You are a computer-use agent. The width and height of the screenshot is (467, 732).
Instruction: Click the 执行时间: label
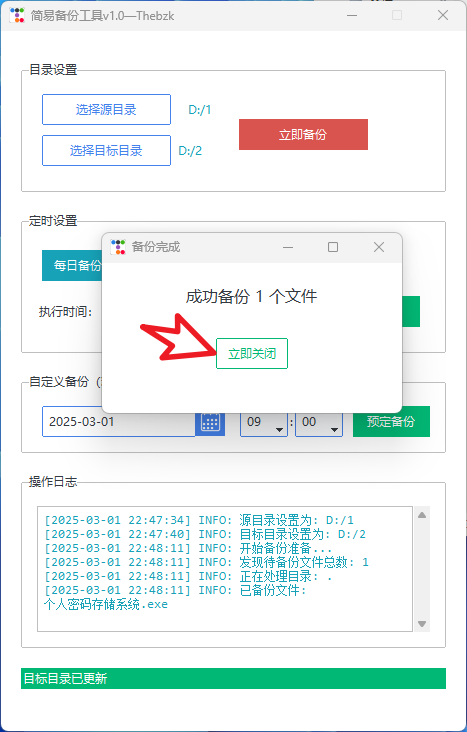(66, 311)
